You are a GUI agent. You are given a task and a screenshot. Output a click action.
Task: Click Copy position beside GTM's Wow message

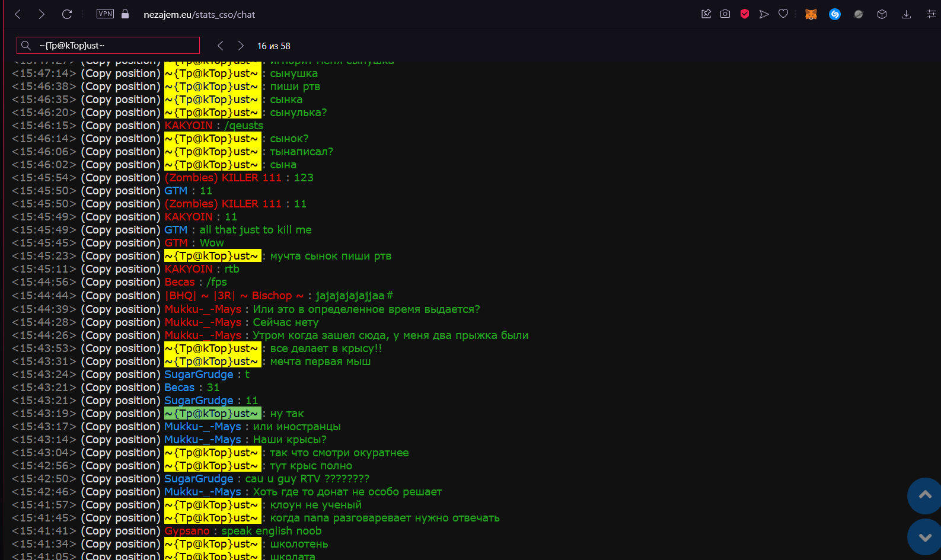[120, 243]
